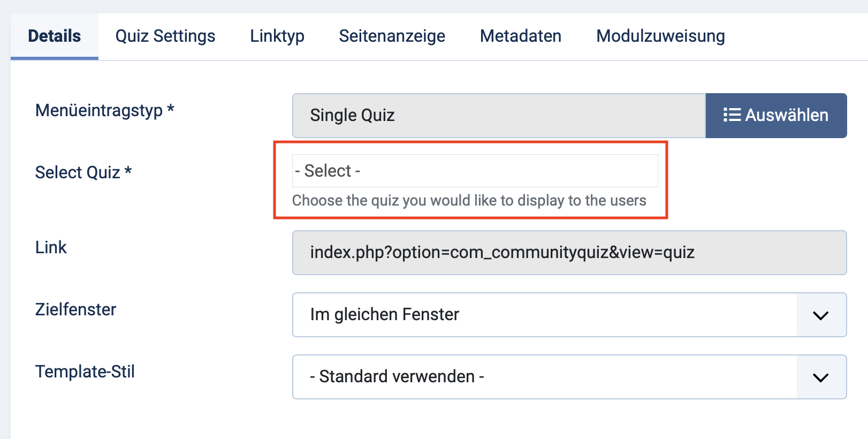
Task: Show the Seitenanzeige tab
Action: 392,36
